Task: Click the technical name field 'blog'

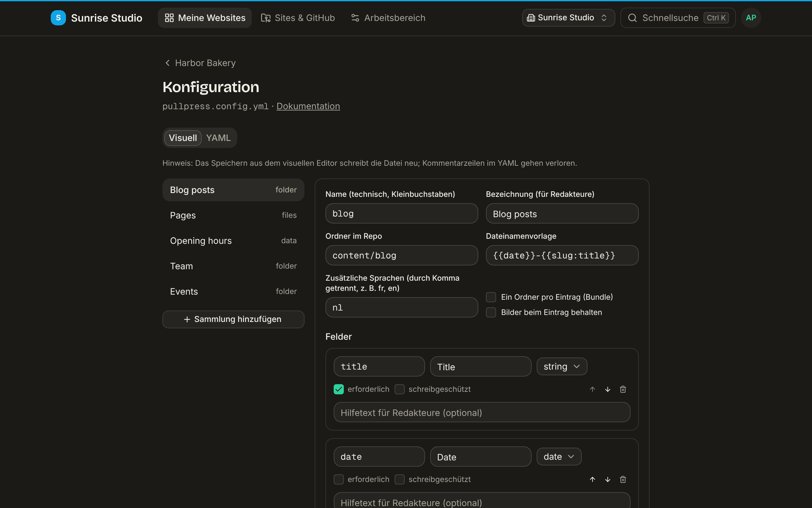Action: tap(402, 213)
